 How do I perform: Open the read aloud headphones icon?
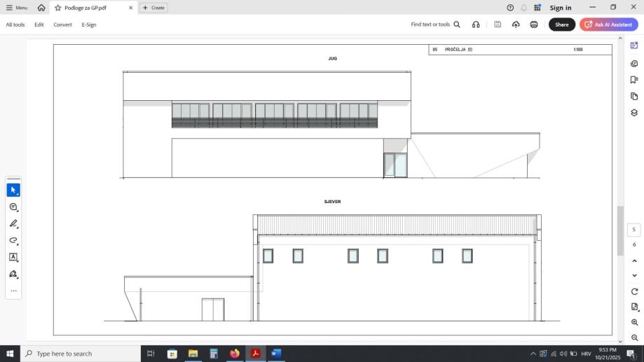coord(476,25)
